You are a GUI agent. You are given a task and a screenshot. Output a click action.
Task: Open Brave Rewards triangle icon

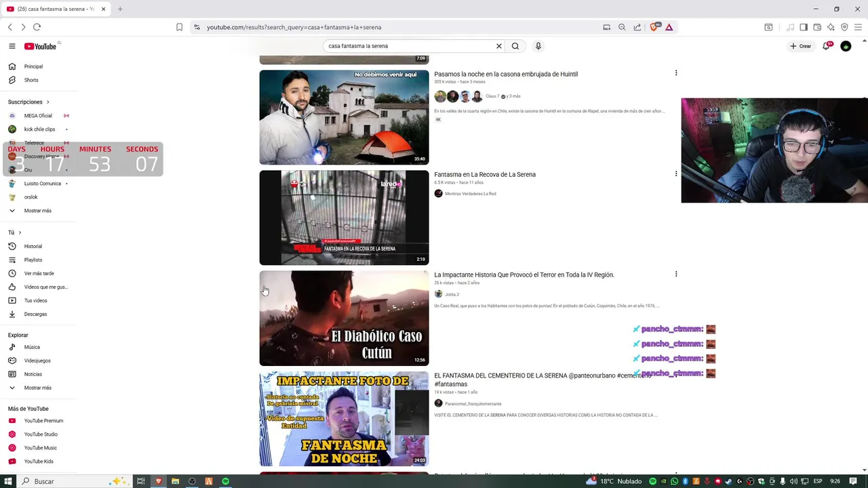[669, 27]
